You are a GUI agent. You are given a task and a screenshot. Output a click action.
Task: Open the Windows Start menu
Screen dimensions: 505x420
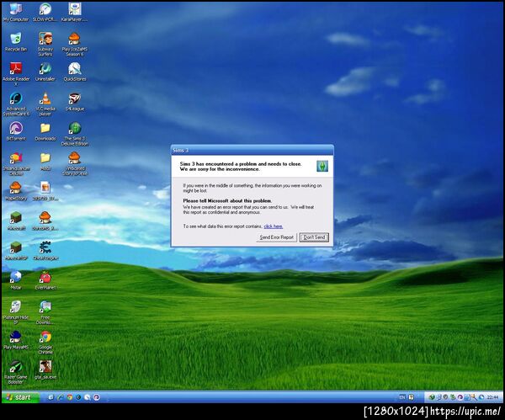click(x=20, y=397)
